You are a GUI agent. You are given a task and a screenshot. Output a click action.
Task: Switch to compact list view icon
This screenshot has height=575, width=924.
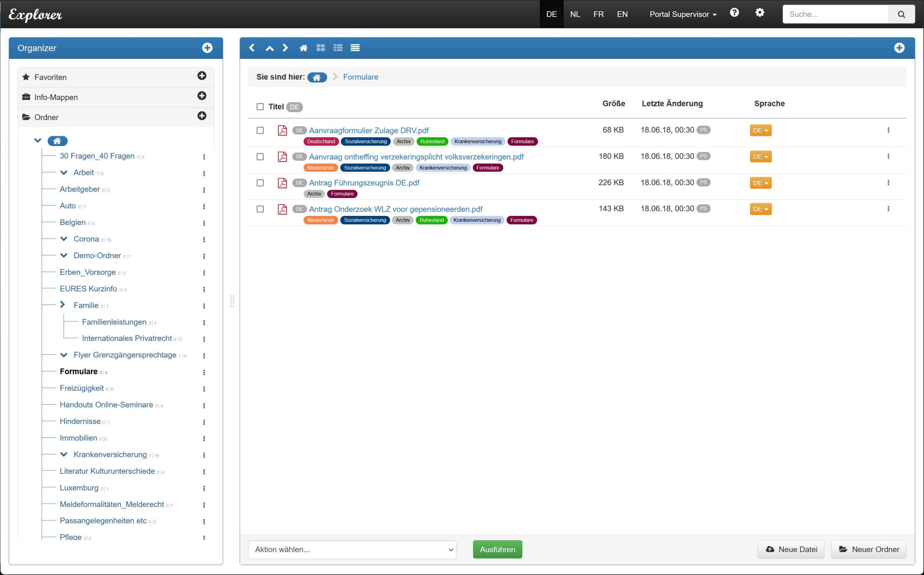(355, 48)
